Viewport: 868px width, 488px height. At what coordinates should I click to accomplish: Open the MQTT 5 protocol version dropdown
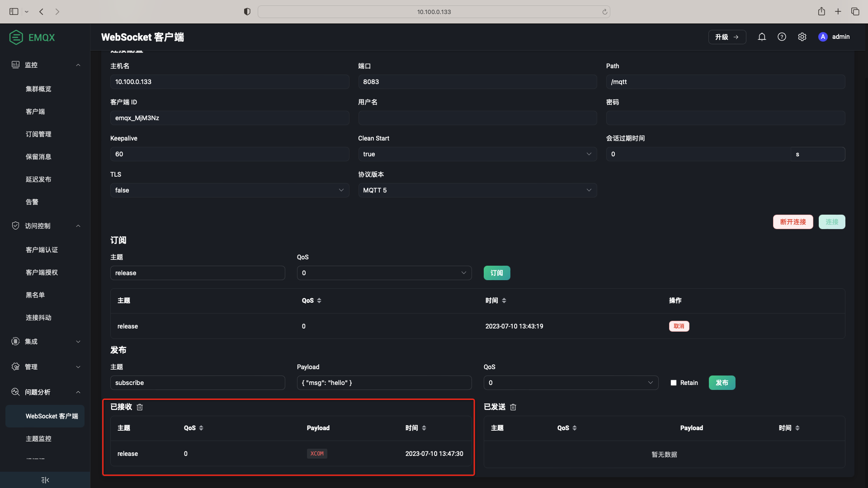point(477,190)
